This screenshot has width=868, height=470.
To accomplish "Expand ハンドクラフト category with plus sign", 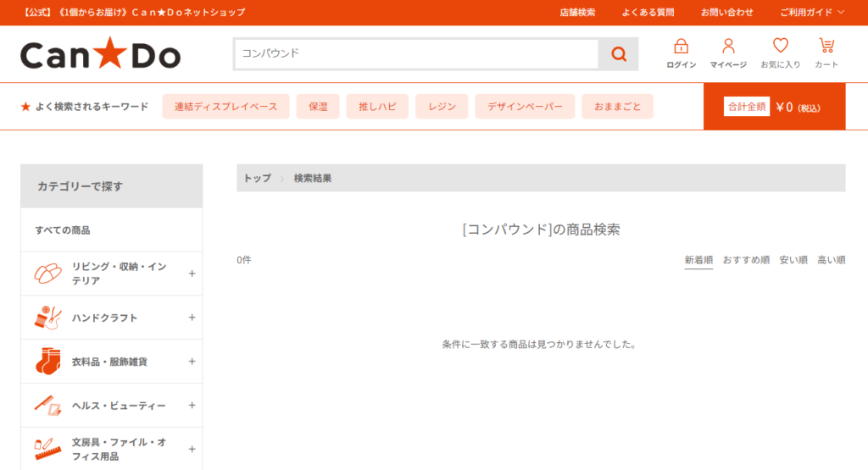I will click(192, 318).
